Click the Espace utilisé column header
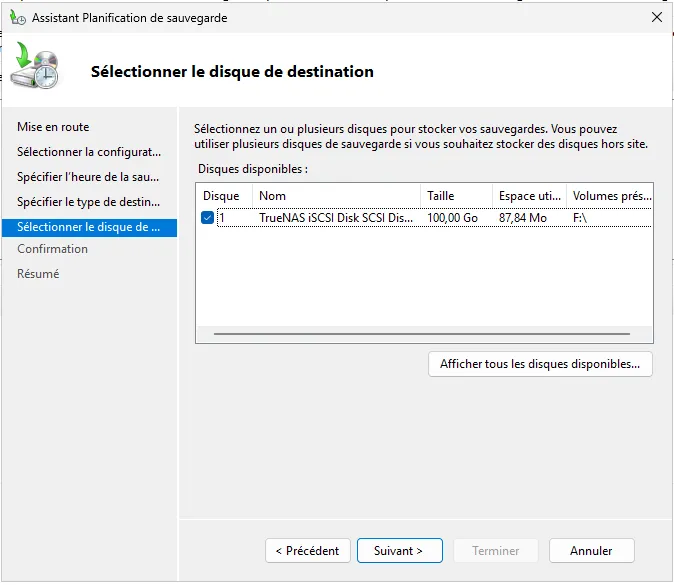The height and width of the screenshot is (585, 674). [529, 196]
